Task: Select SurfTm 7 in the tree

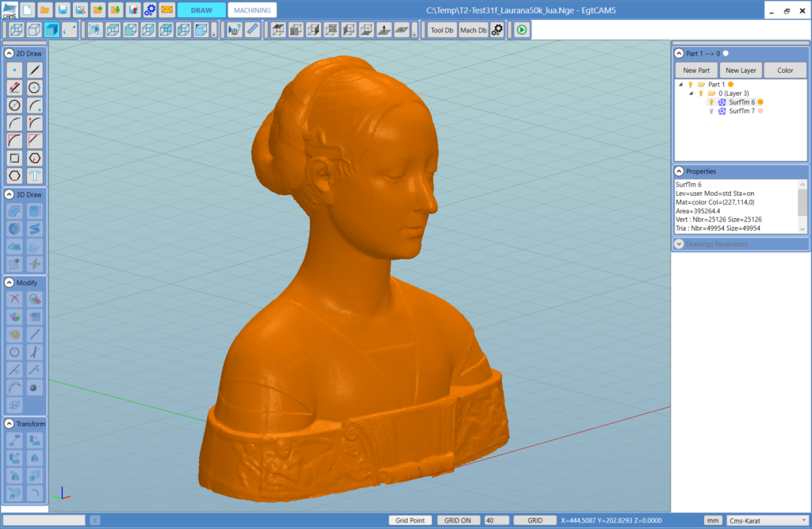Action: pyautogui.click(x=741, y=111)
